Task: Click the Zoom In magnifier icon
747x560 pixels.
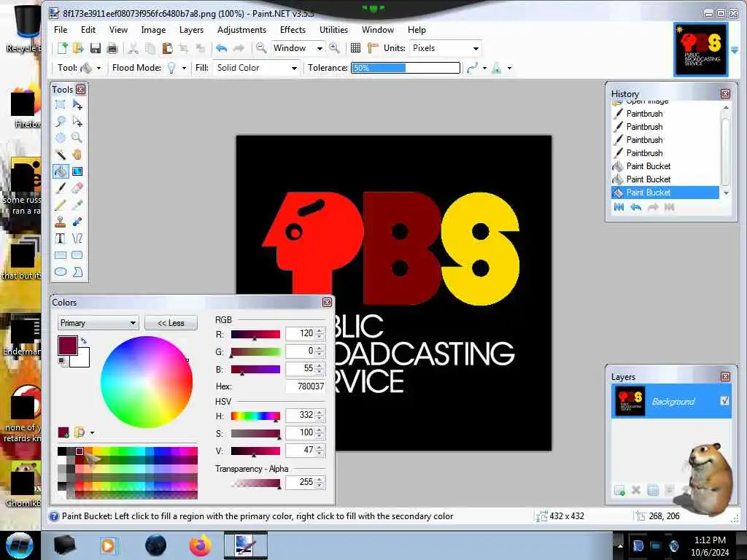Action: coord(334,48)
